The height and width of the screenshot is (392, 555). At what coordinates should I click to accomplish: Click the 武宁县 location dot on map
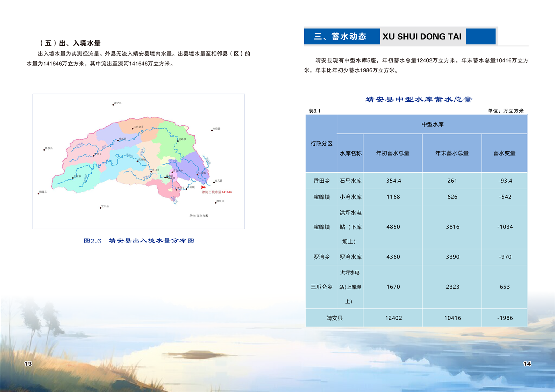pos(113,104)
